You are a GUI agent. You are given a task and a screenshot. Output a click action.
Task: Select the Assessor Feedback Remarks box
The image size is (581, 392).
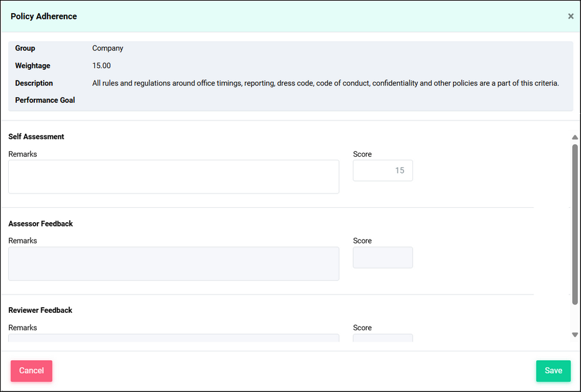click(174, 263)
